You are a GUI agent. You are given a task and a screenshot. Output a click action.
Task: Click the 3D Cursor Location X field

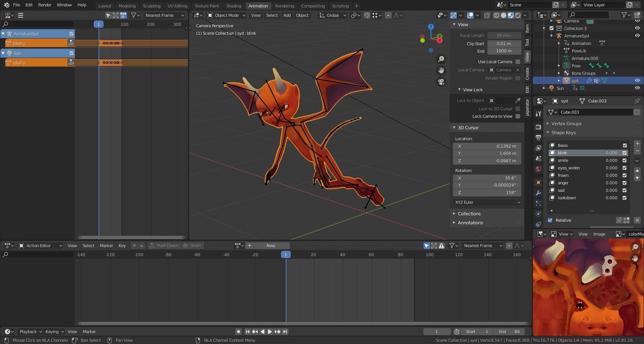point(487,146)
